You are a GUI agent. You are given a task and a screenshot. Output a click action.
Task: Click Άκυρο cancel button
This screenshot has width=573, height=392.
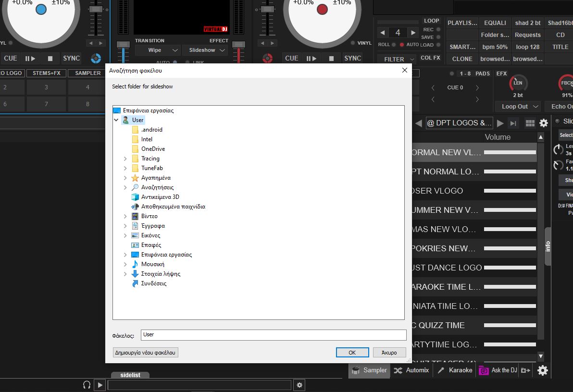(389, 353)
